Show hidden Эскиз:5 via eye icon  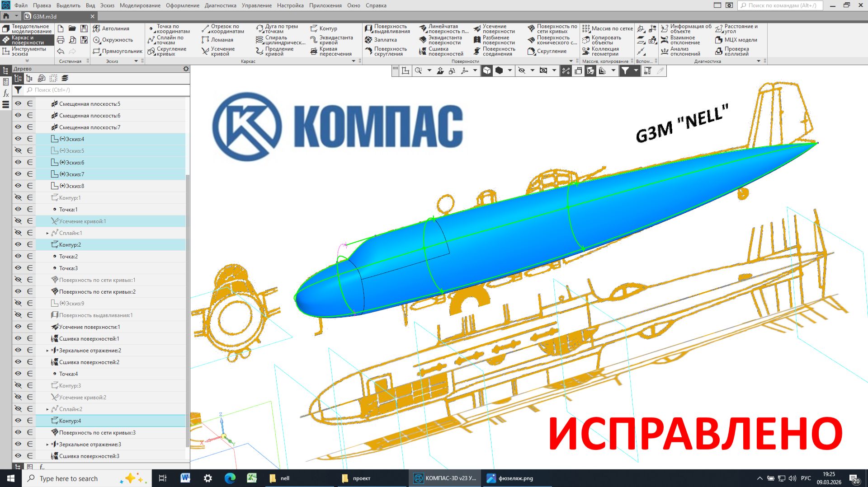(x=18, y=150)
